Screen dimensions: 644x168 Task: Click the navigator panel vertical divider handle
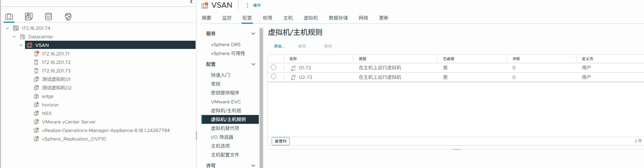[196, 136]
